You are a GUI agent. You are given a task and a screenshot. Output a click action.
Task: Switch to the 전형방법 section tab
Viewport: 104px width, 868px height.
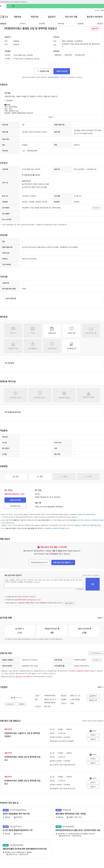point(80,24)
